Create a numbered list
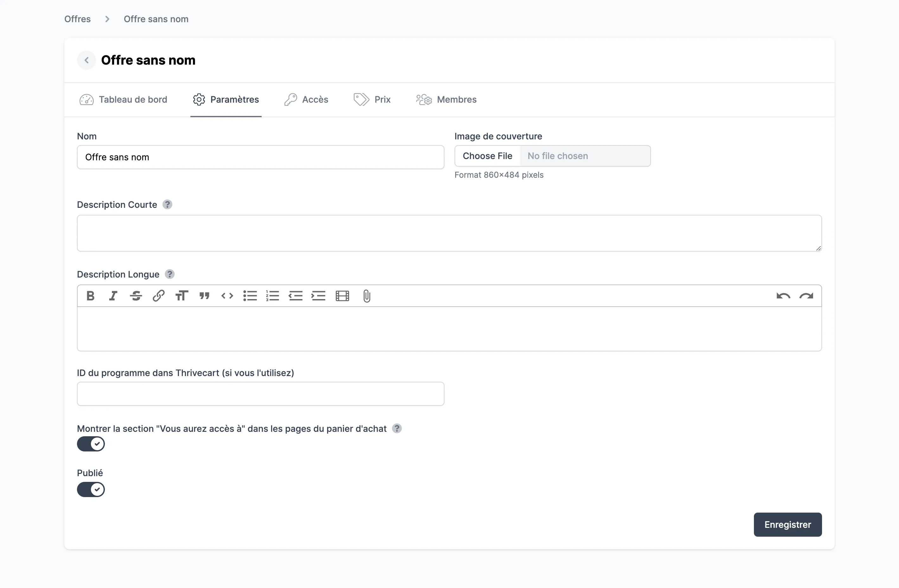This screenshot has width=899, height=588. click(273, 296)
